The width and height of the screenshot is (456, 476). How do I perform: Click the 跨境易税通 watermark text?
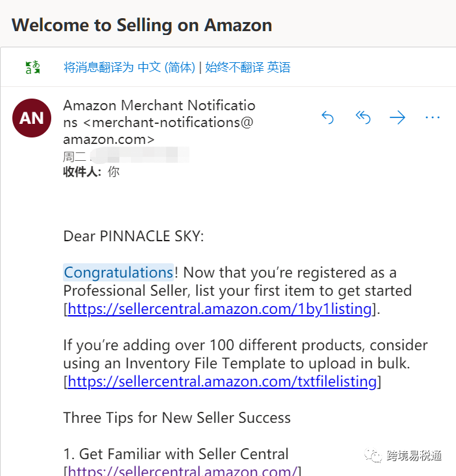click(x=414, y=455)
